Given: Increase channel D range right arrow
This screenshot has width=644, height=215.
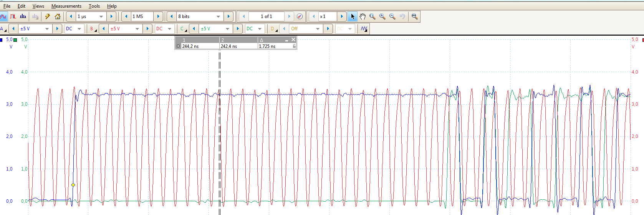Looking at the screenshot, I should tap(328, 29).
